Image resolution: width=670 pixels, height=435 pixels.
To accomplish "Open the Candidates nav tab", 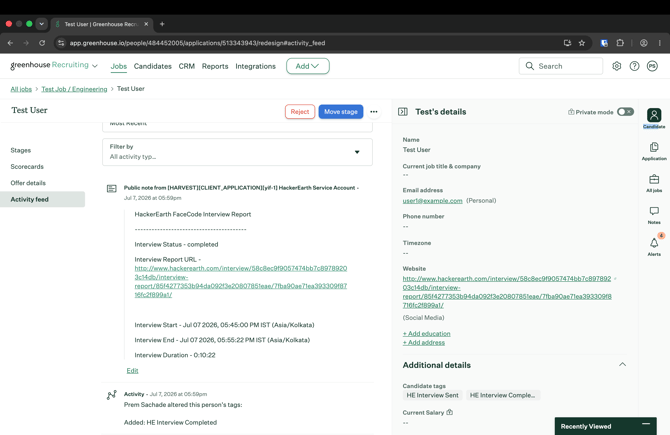I will (153, 66).
